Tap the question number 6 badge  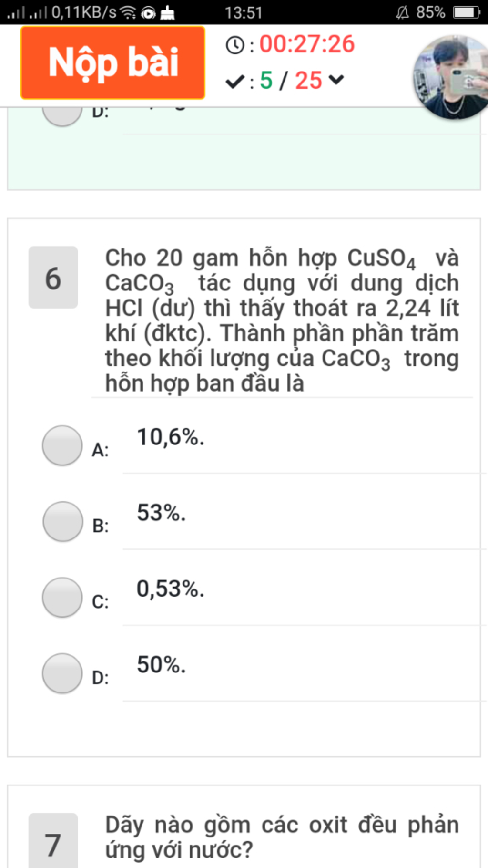(53, 278)
